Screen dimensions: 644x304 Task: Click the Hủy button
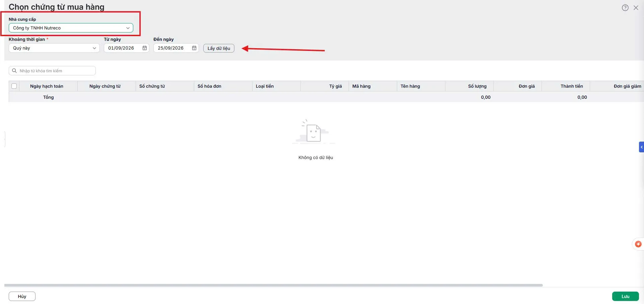[x=22, y=296]
